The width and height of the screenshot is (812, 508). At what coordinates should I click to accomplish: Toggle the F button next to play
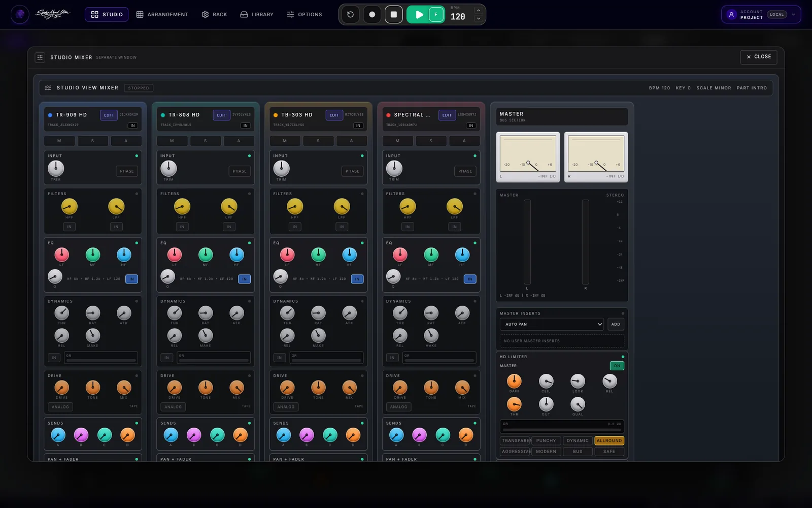[x=436, y=15]
